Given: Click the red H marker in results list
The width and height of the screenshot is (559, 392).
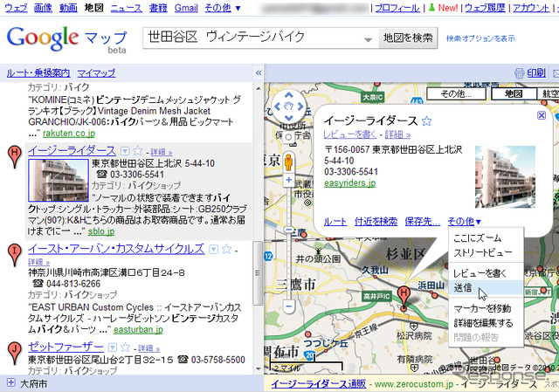Looking at the screenshot, I should coord(14,155).
